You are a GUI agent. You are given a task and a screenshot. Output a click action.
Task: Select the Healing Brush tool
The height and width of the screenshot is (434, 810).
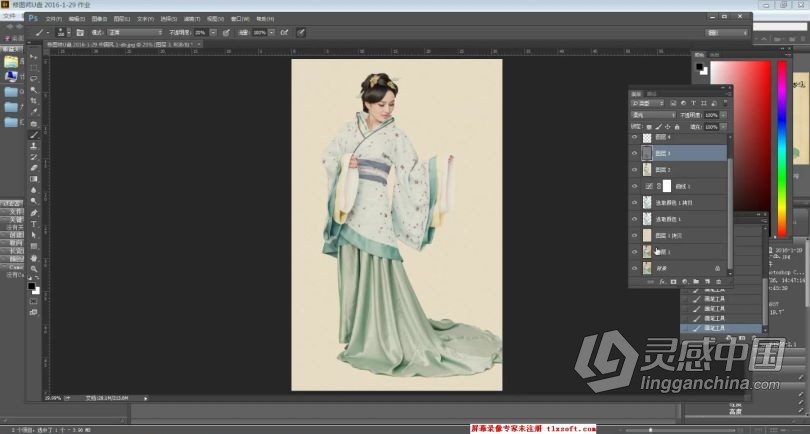point(34,124)
